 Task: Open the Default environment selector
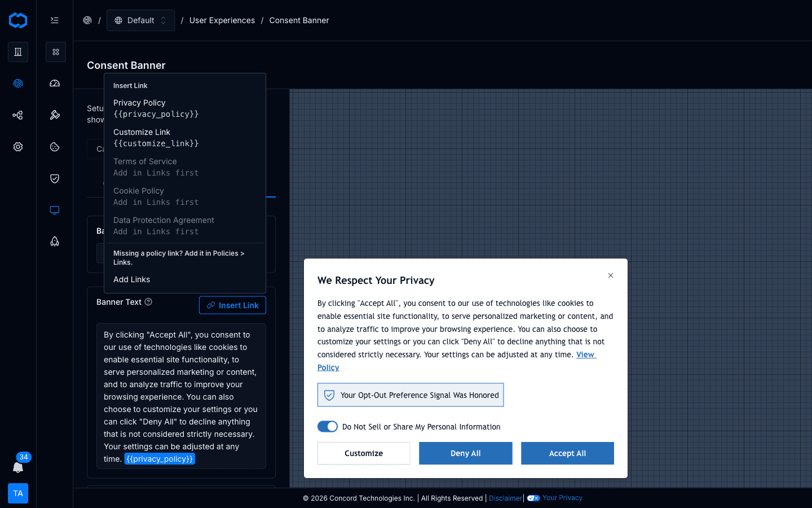pyautogui.click(x=140, y=20)
